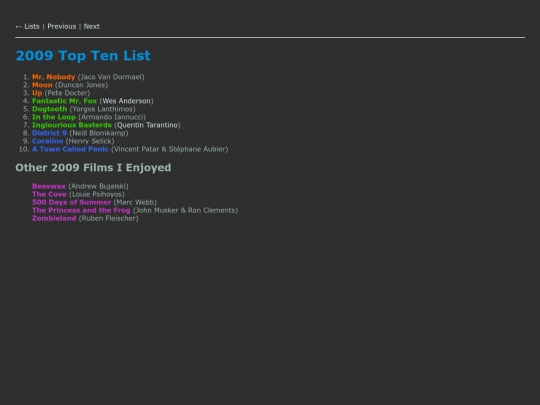Open the Next list
540x405 pixels.
pyautogui.click(x=92, y=27)
